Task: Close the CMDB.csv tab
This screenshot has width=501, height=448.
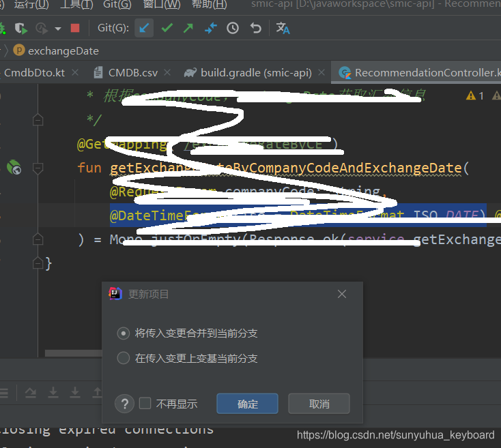Action: pos(167,72)
